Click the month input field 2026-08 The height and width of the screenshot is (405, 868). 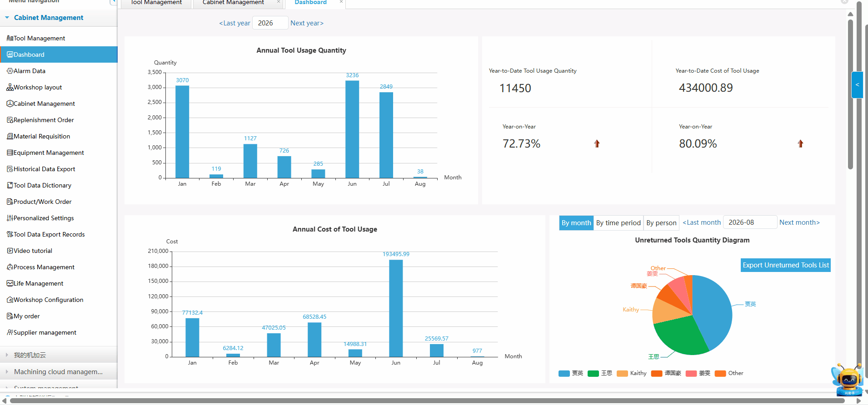point(750,222)
